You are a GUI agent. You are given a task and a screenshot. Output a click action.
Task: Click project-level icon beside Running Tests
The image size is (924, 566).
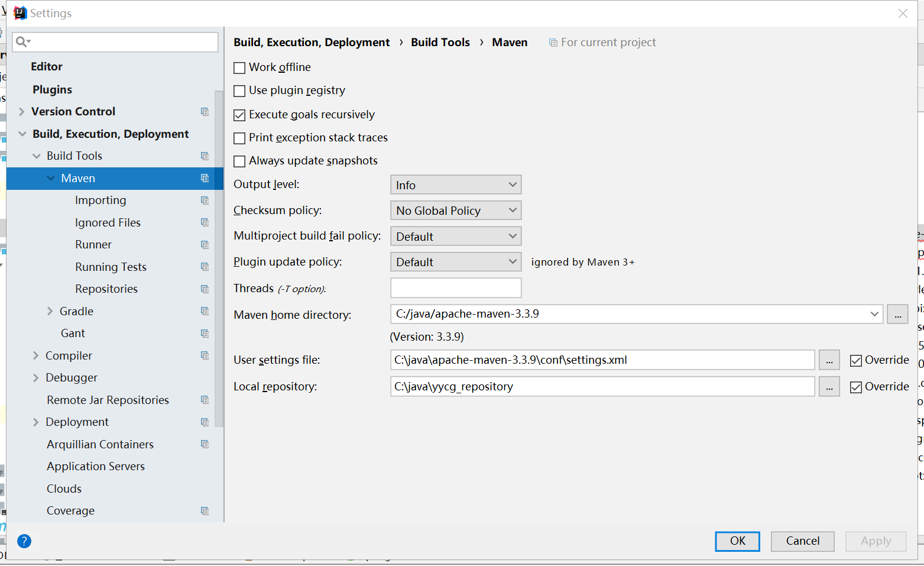click(x=205, y=267)
